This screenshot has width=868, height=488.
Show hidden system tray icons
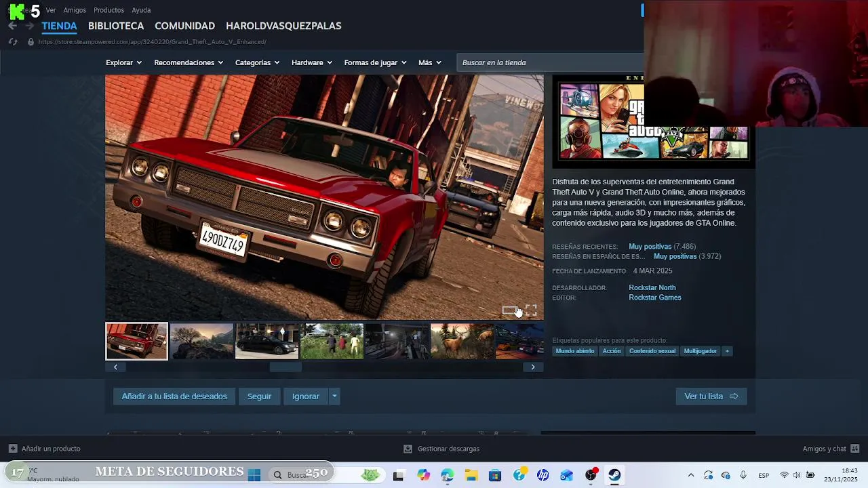(691, 475)
